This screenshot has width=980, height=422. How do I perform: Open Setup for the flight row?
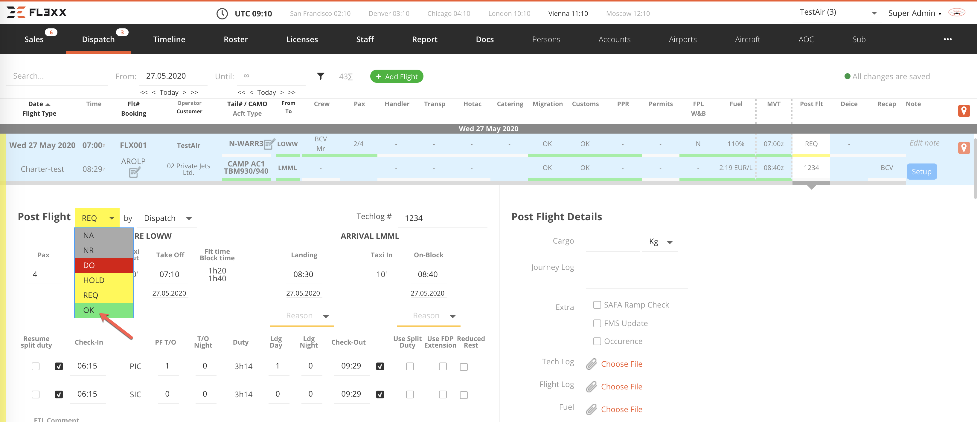point(922,171)
